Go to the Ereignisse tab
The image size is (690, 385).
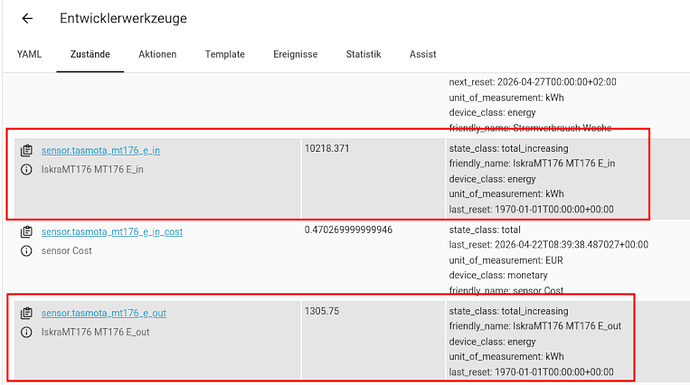[x=295, y=55]
